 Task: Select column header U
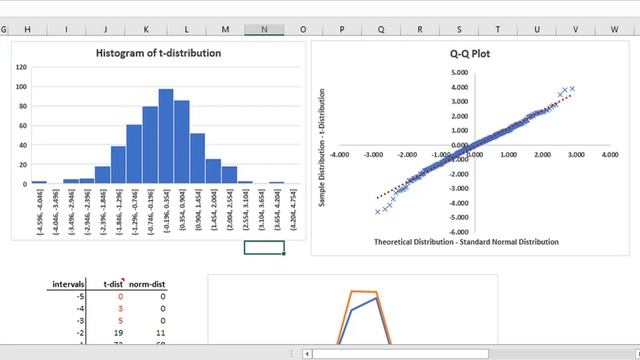pos(537,29)
